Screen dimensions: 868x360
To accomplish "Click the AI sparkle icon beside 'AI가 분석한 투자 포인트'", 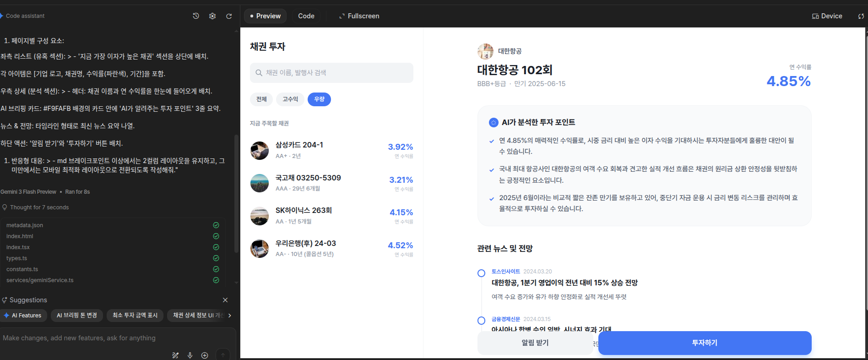I will point(494,122).
